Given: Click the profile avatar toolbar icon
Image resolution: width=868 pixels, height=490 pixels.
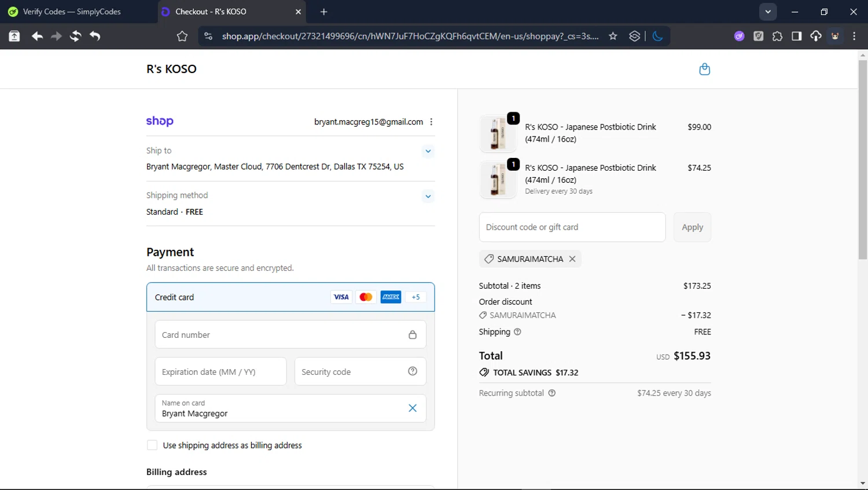Looking at the screenshot, I should point(836,36).
